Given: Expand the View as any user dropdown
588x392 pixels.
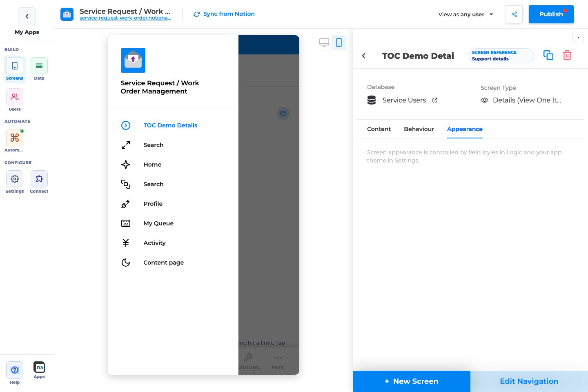Looking at the screenshot, I should [466, 14].
